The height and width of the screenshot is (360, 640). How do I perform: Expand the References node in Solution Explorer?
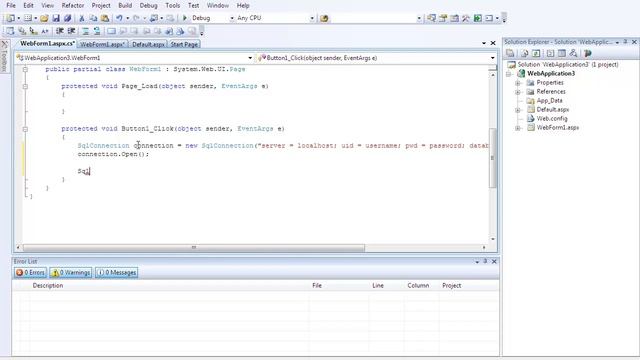[x=518, y=92]
